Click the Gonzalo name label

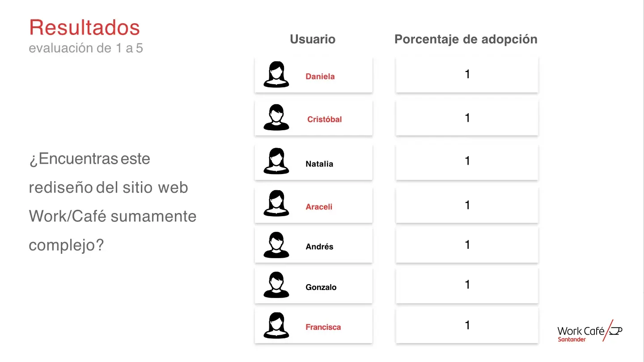(x=321, y=287)
